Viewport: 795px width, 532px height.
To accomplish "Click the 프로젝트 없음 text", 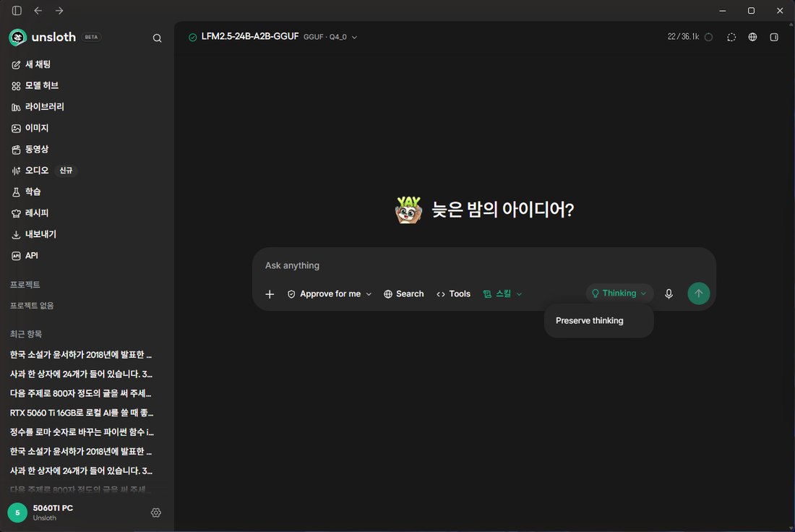I will click(x=32, y=306).
